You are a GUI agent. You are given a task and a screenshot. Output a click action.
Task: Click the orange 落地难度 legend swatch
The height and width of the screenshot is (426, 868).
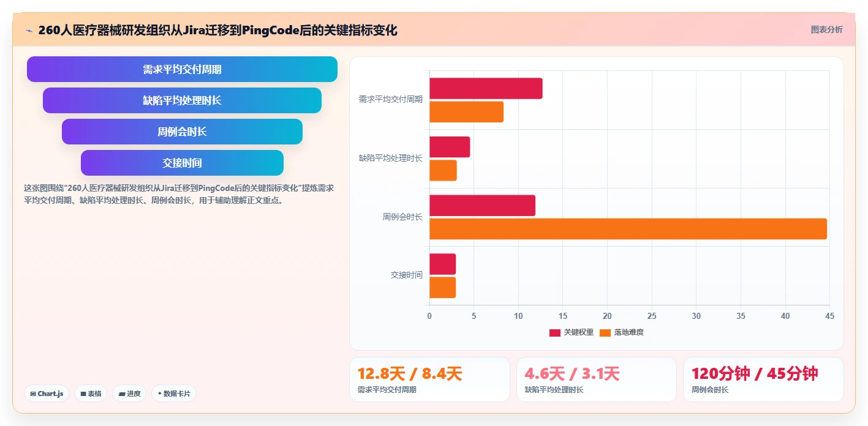pos(605,332)
